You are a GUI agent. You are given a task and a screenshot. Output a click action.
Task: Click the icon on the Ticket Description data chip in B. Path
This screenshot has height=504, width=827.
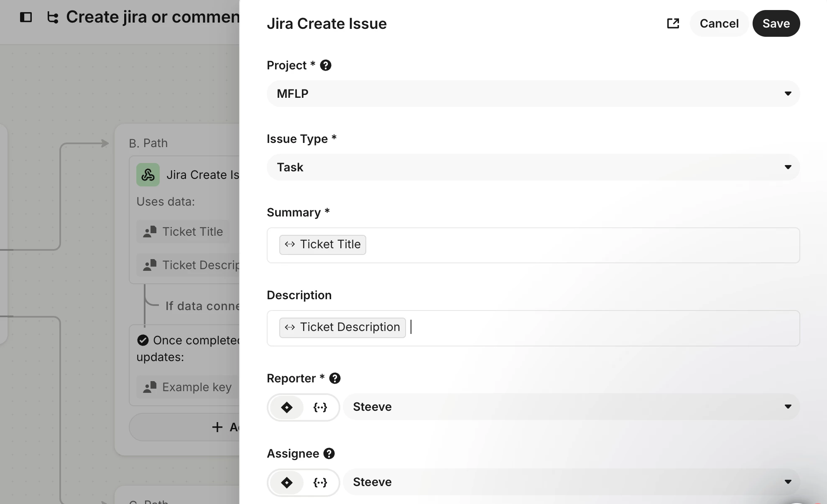(150, 265)
